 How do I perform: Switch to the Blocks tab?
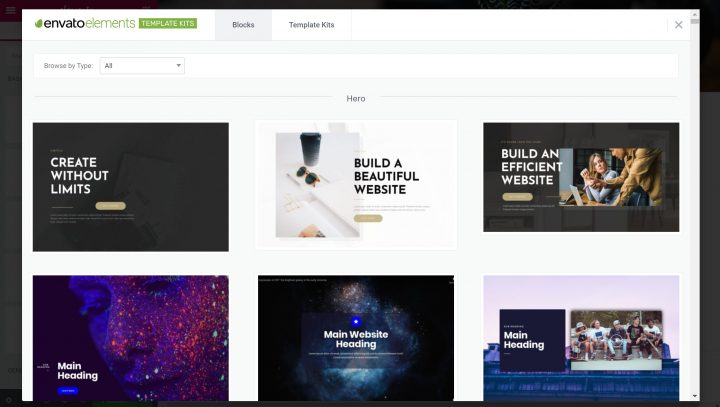(x=243, y=25)
